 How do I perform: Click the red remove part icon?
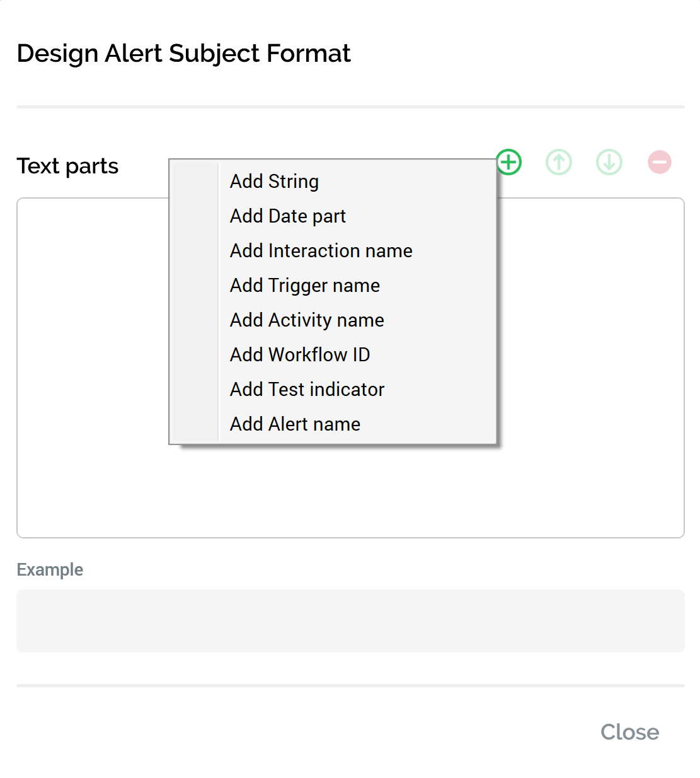(659, 162)
